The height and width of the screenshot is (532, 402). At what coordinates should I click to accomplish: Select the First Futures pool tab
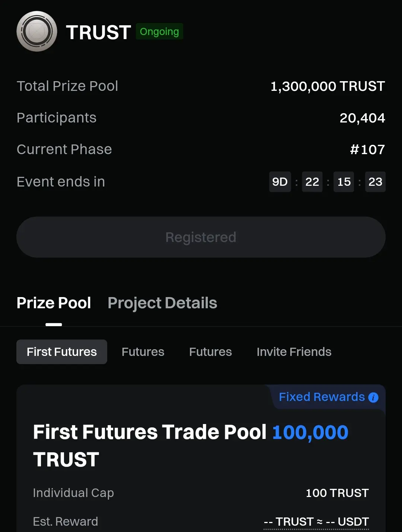click(62, 352)
